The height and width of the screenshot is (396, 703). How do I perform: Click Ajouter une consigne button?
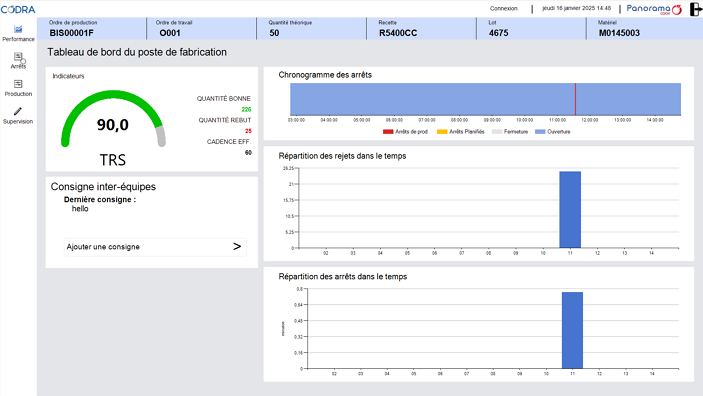click(155, 247)
